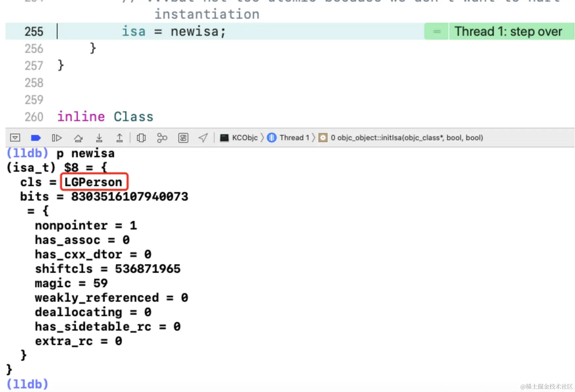Click the Step Out debug icon

click(120, 138)
